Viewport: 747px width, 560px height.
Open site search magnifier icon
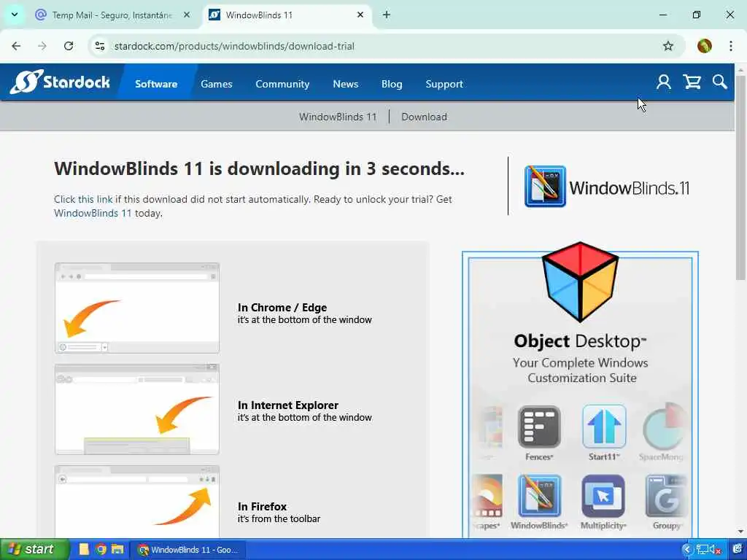[x=719, y=82]
